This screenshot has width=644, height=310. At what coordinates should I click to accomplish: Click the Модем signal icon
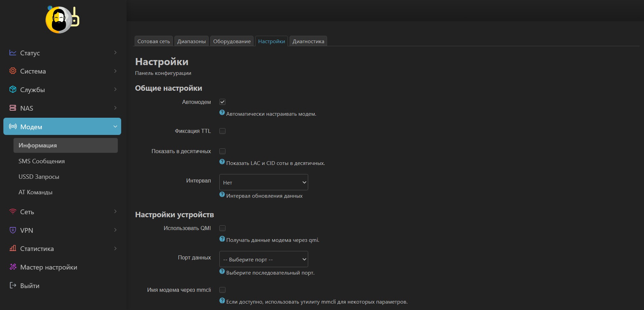13,126
